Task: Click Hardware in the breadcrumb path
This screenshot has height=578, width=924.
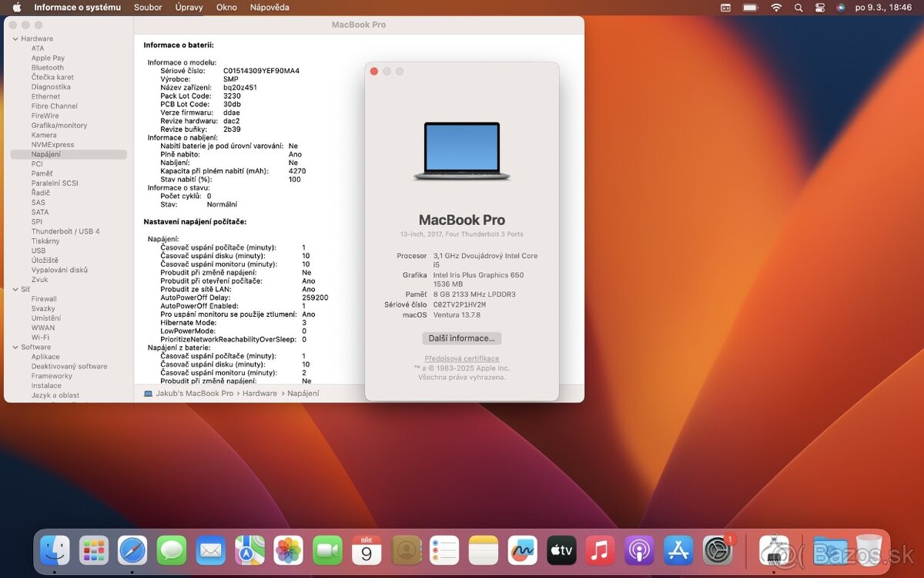Action: [x=259, y=393]
